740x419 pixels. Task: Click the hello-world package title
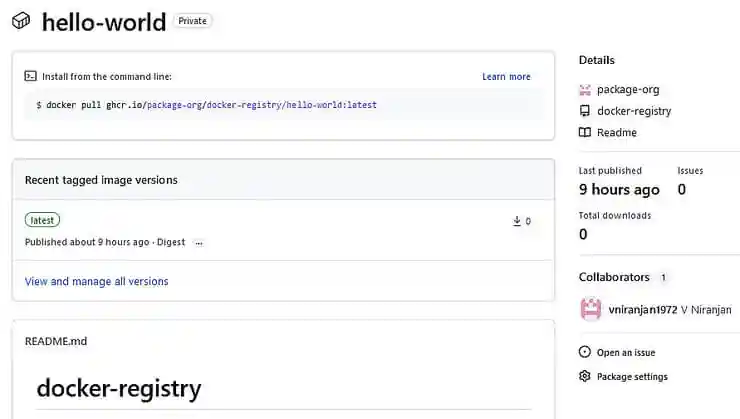click(x=104, y=22)
